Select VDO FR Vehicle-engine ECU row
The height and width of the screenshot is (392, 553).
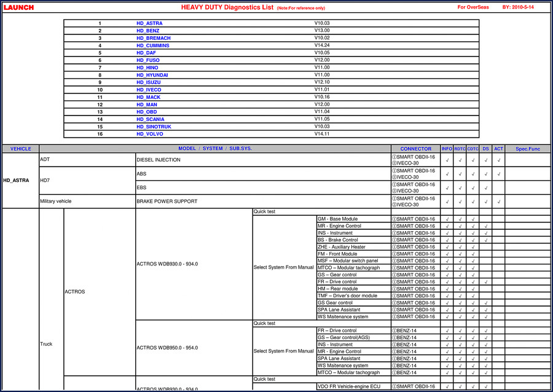coord(354,386)
